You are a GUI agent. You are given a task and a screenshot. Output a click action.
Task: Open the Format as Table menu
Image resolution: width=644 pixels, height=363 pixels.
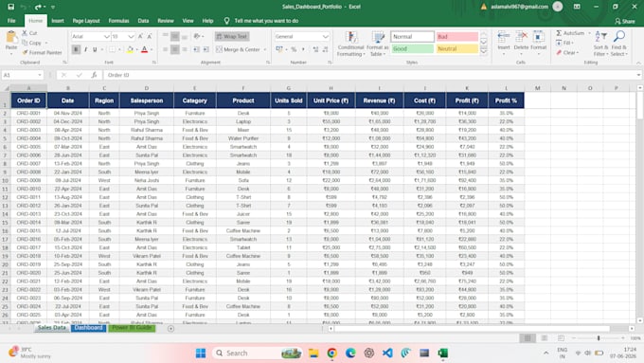coord(378,44)
